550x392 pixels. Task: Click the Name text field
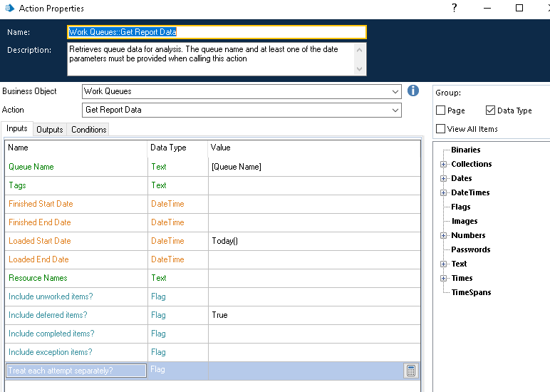(217, 32)
